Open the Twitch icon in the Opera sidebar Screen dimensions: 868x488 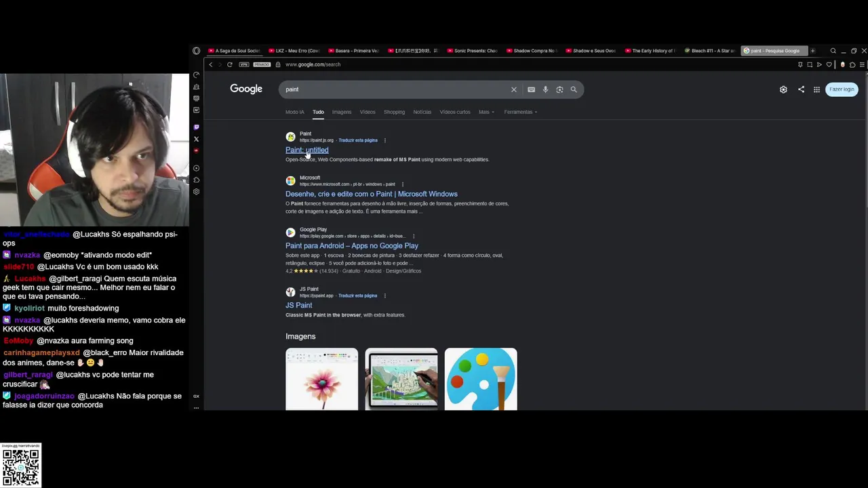[197, 127]
